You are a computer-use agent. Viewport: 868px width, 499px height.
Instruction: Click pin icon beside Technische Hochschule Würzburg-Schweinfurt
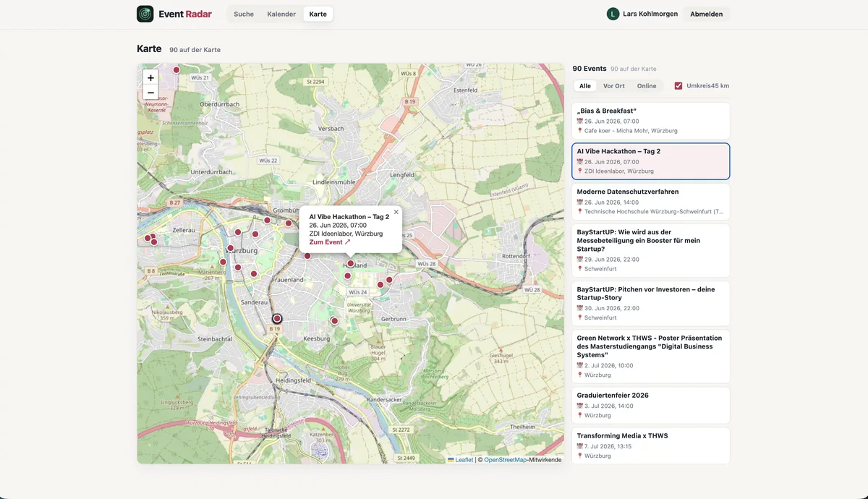click(580, 212)
